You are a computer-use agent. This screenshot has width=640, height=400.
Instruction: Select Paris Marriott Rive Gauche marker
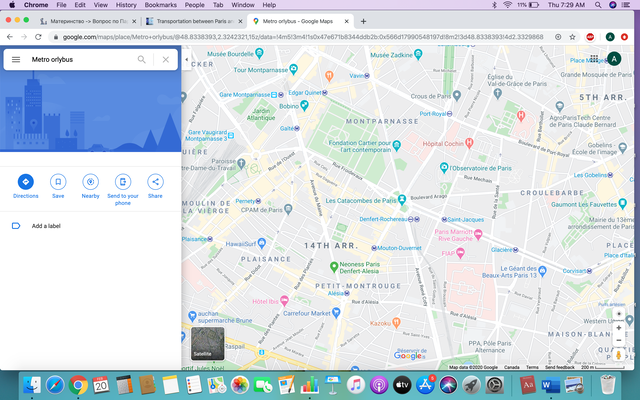coord(478,234)
